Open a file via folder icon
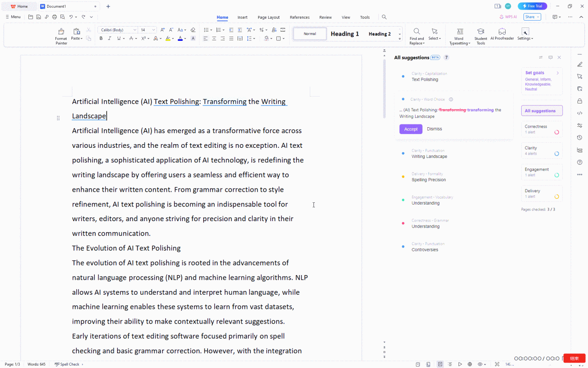Image resolution: width=588 pixels, height=368 pixels. click(31, 17)
